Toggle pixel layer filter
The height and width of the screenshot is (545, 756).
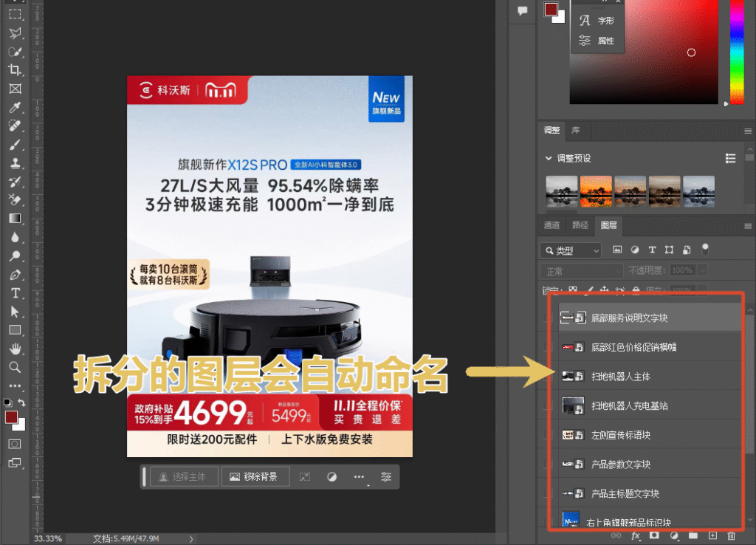pyautogui.click(x=617, y=250)
